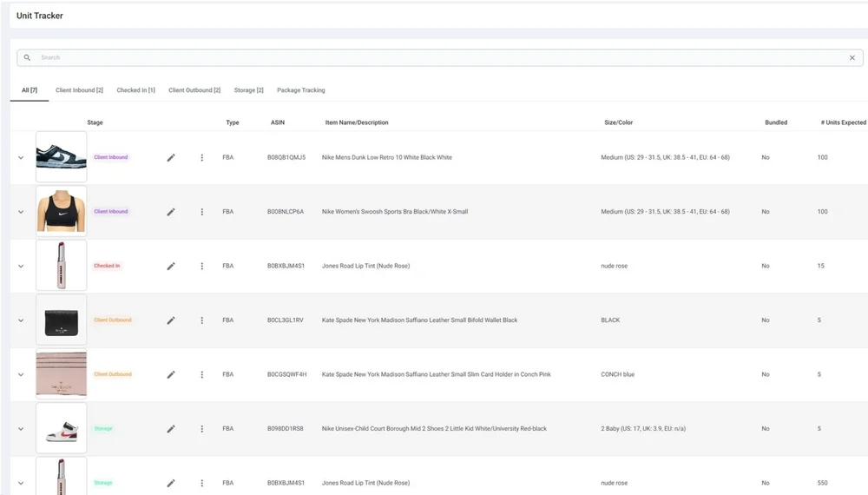Click the Checked In stage badge

click(107, 266)
